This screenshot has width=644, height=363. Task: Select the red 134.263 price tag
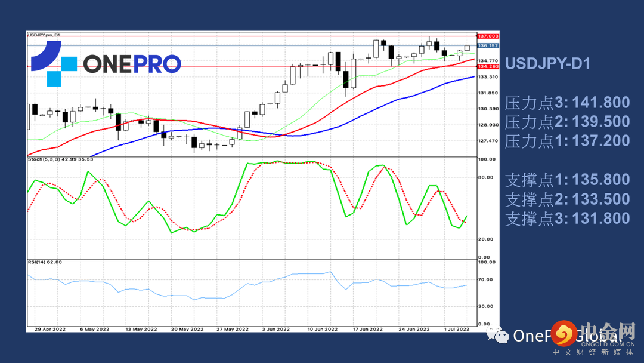point(488,67)
